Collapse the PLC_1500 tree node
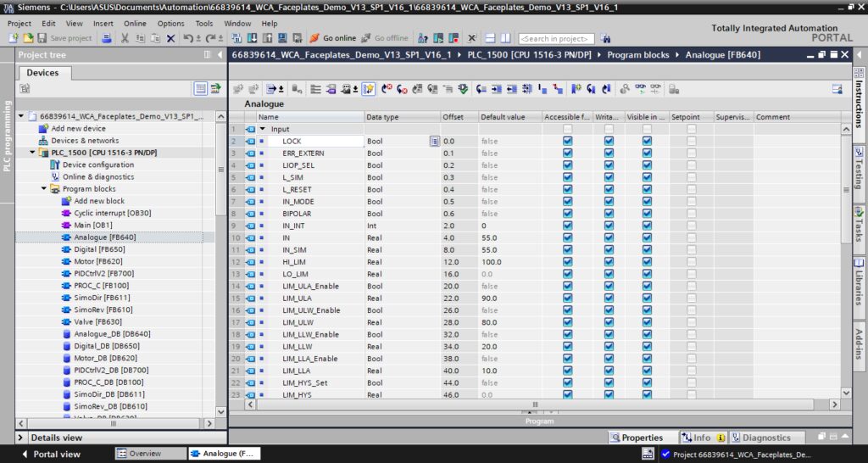The width and height of the screenshot is (868, 463). (32, 153)
